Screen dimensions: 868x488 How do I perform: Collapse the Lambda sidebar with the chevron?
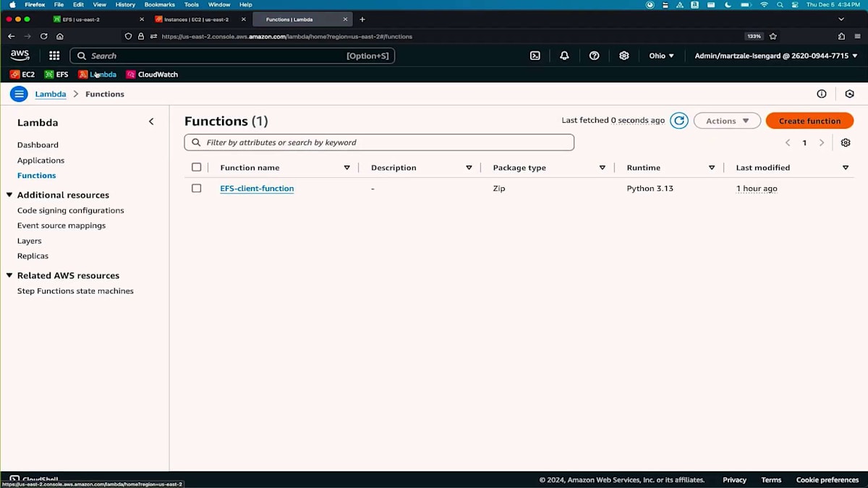[151, 121]
